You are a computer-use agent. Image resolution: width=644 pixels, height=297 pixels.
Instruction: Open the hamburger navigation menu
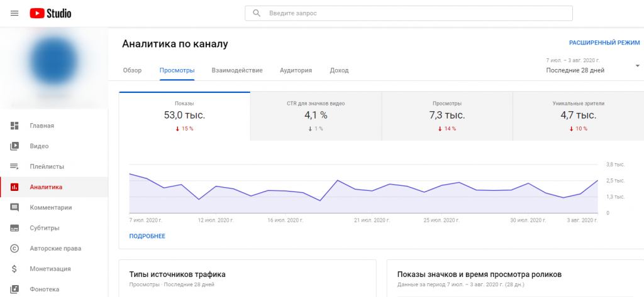[x=14, y=13]
